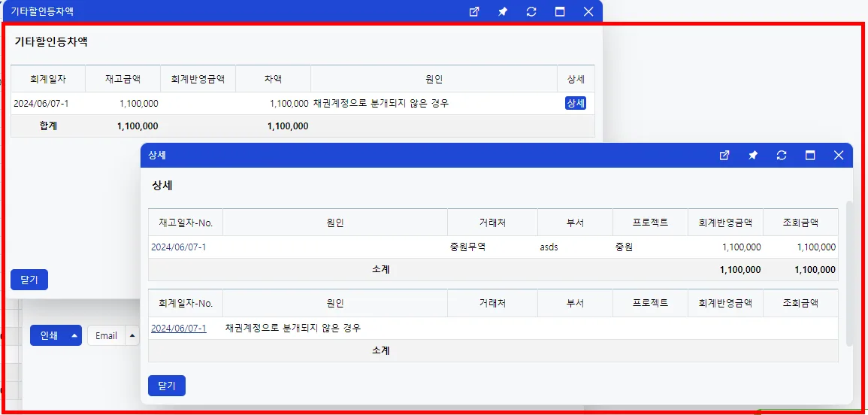This screenshot has width=868, height=415.
Task: Open 상세 dialog in new popup window
Action: point(724,156)
